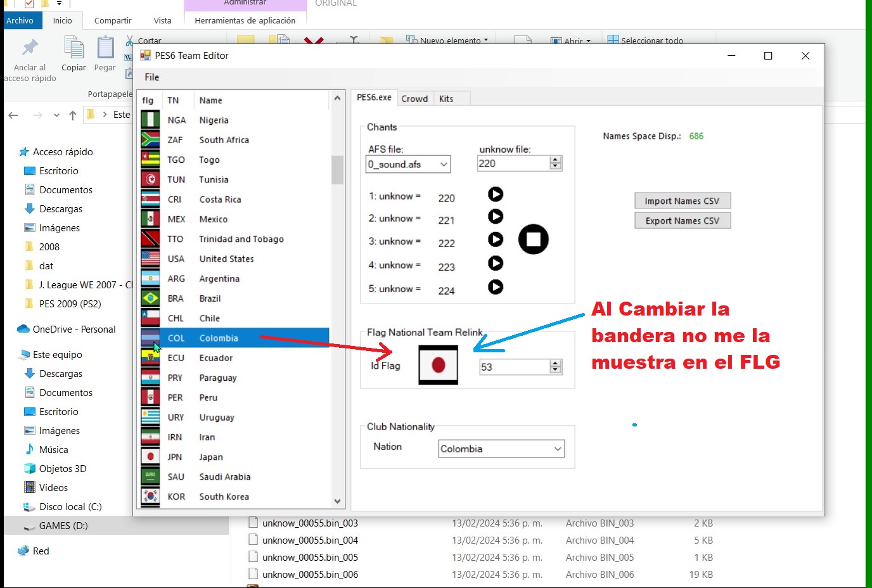Viewport: 872px width, 588px height.
Task: Click the Nigeria flag icon in list
Action: click(x=150, y=120)
